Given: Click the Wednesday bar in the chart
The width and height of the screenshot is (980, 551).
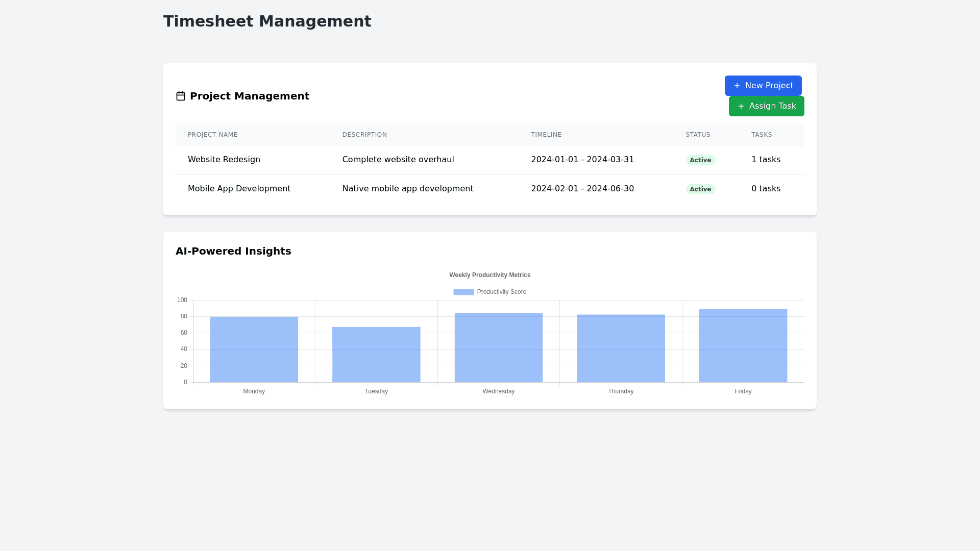Looking at the screenshot, I should pyautogui.click(x=498, y=347).
